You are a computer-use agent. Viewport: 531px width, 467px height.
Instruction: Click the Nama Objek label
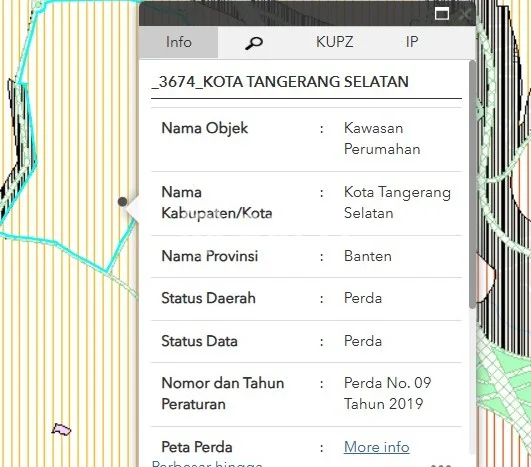(205, 128)
